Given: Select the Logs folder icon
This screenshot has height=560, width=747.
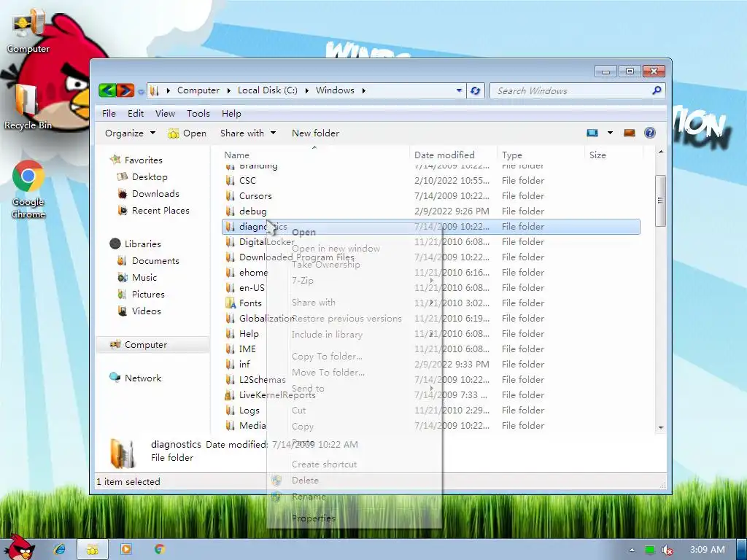Looking at the screenshot, I should coord(230,410).
